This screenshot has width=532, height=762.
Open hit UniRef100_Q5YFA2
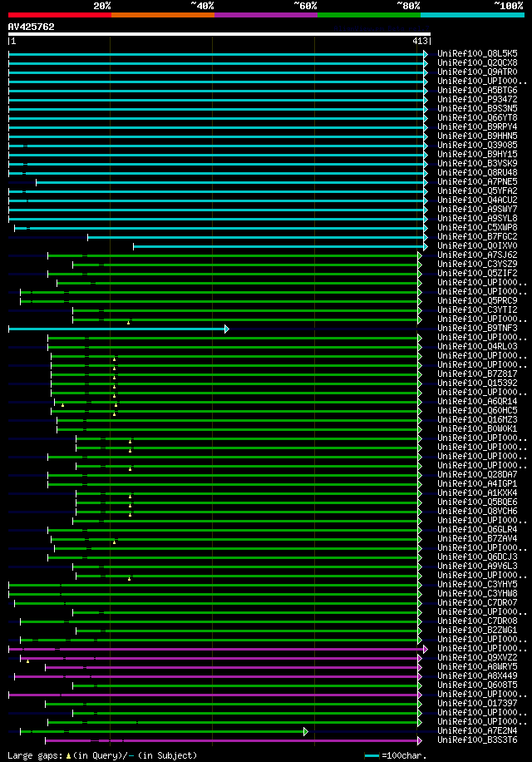pyautogui.click(x=477, y=191)
